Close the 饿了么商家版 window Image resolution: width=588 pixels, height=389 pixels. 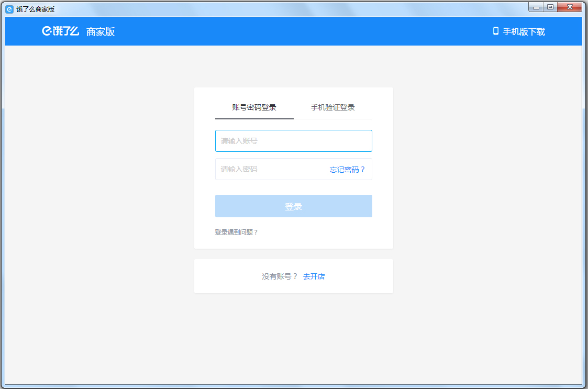click(569, 7)
